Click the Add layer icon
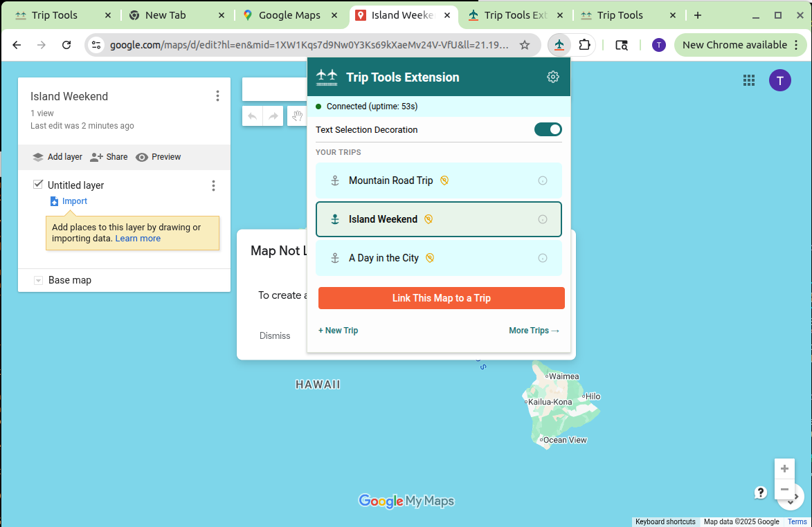812x527 pixels. (38, 157)
